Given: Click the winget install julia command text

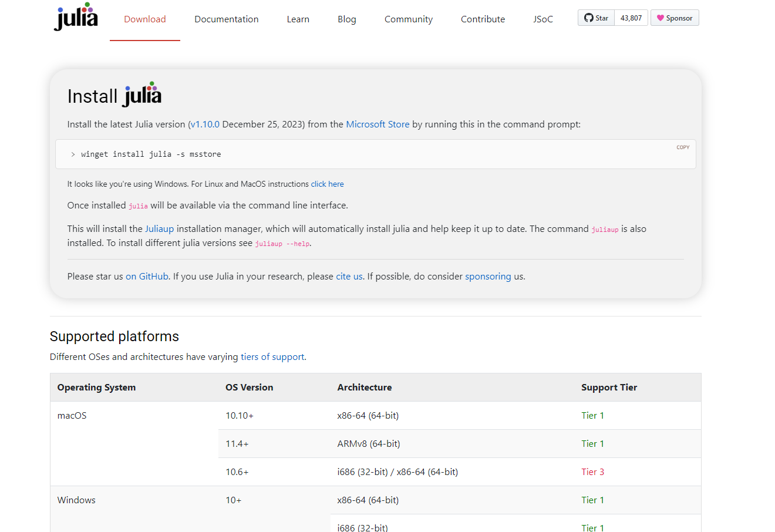Looking at the screenshot, I should [x=151, y=154].
